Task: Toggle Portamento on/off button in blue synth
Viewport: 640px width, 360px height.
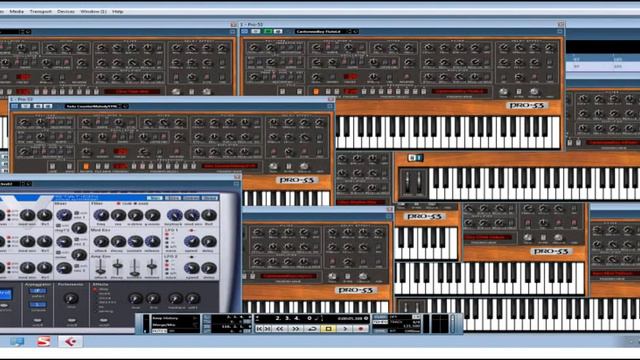Action: pyautogui.click(x=71, y=320)
